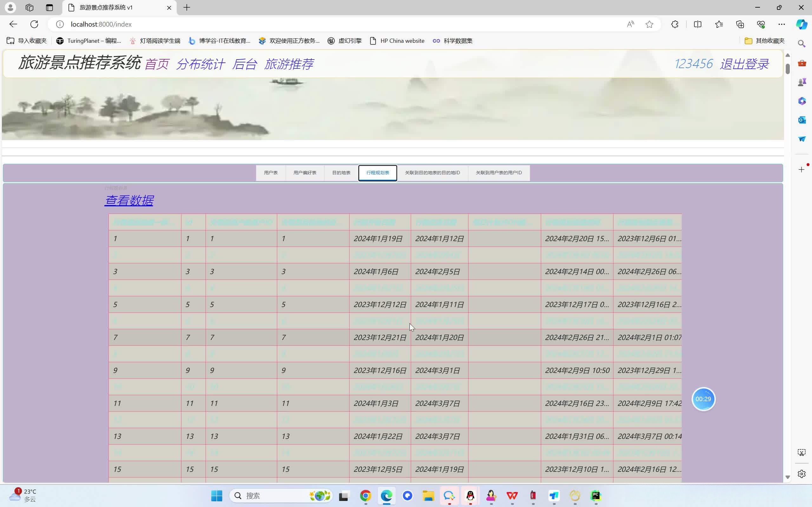Screen dimensions: 812x507
Task: Click the browser refresh icon
Action: coord(34,24)
